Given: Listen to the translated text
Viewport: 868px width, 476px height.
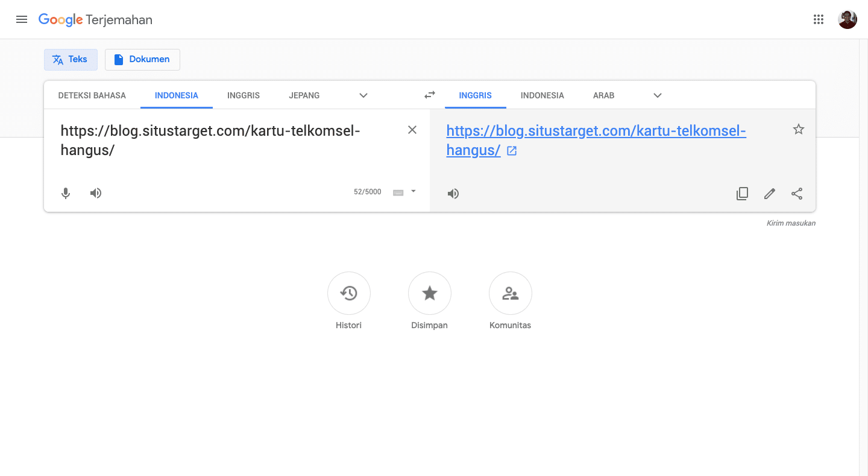Looking at the screenshot, I should tap(453, 194).
